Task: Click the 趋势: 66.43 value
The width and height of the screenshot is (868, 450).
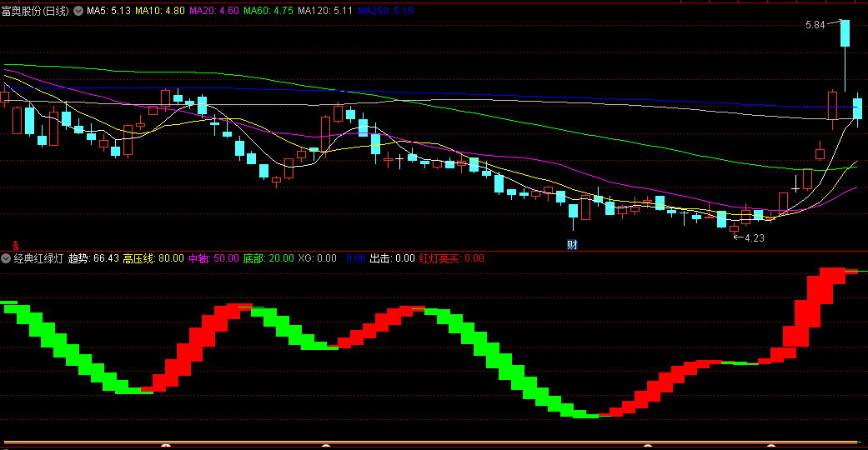Action: [x=93, y=258]
